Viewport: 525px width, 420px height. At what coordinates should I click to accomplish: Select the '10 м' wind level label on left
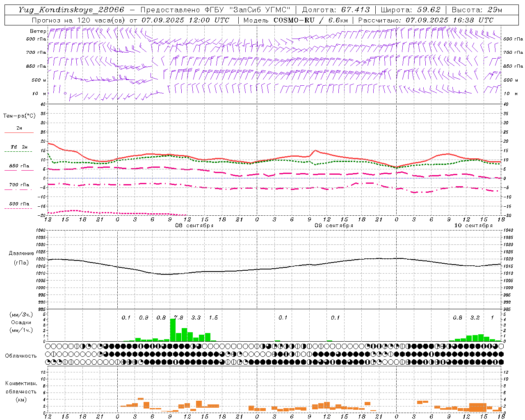coord(39,94)
